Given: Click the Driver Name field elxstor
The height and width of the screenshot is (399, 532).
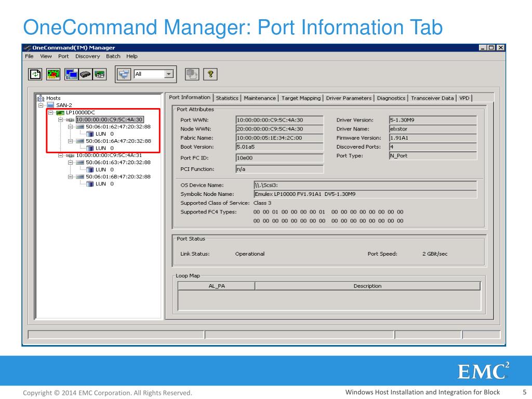Looking at the screenshot, I should 433,129.
